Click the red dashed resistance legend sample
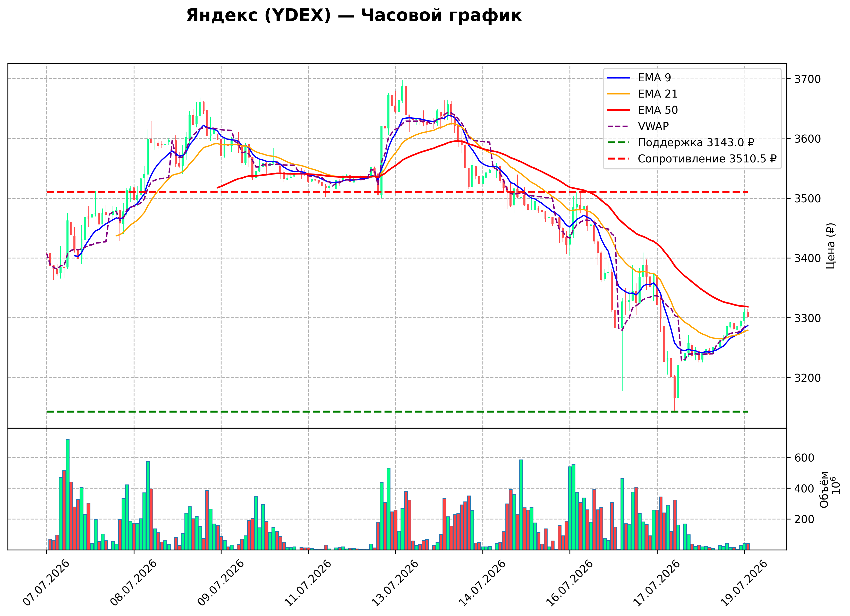Screen dimensions: 850x616 619,159
